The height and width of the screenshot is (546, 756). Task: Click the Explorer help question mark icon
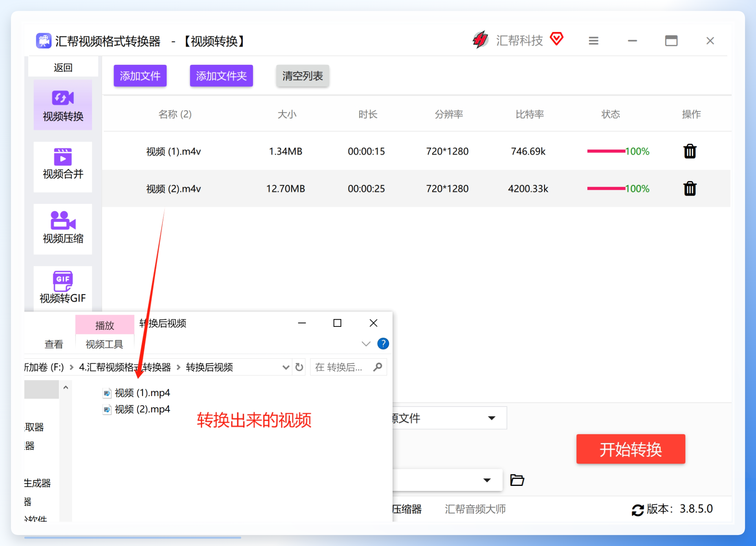[383, 344]
